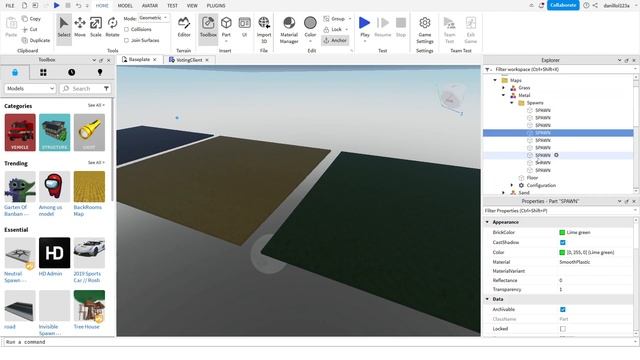The height and width of the screenshot is (360, 640).
Task: Click the blue run arrow in quick access bar
Action: point(57,5)
